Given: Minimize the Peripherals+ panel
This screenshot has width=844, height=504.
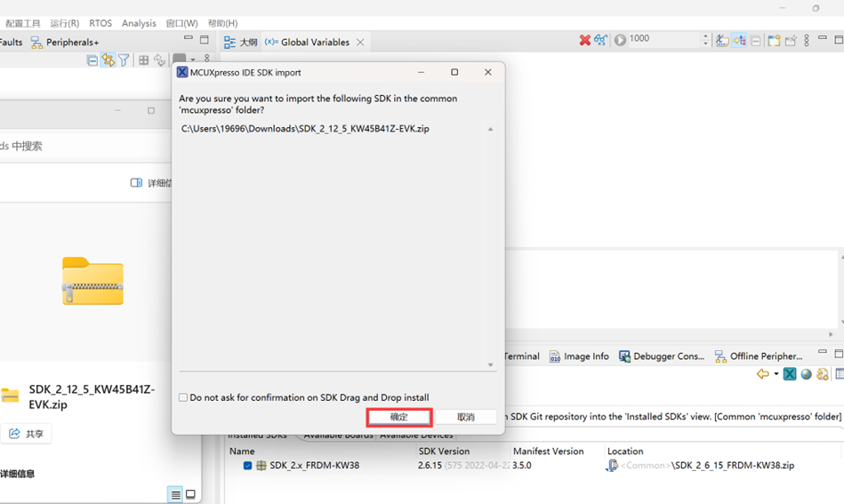Looking at the screenshot, I should click(189, 38).
